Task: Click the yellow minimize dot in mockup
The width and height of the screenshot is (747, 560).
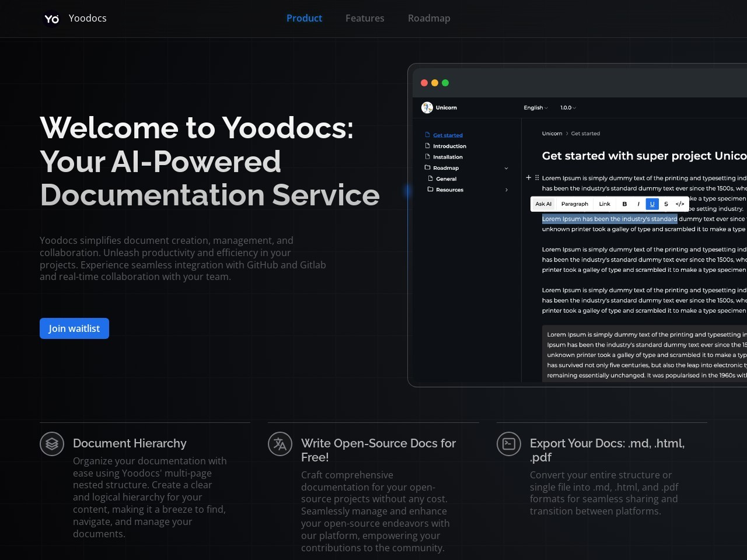Action: pyautogui.click(x=435, y=83)
